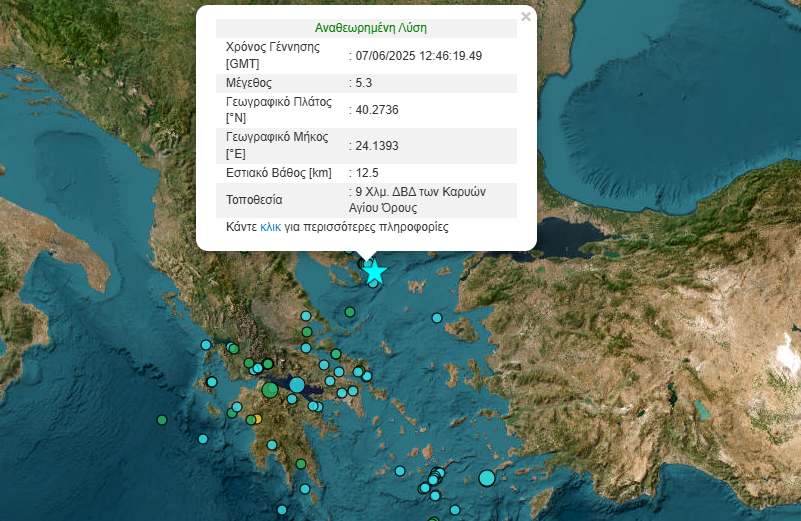Image resolution: width=801 pixels, height=521 pixels.
Task: Click the green circle in the Sporades islands
Action: 351,311
